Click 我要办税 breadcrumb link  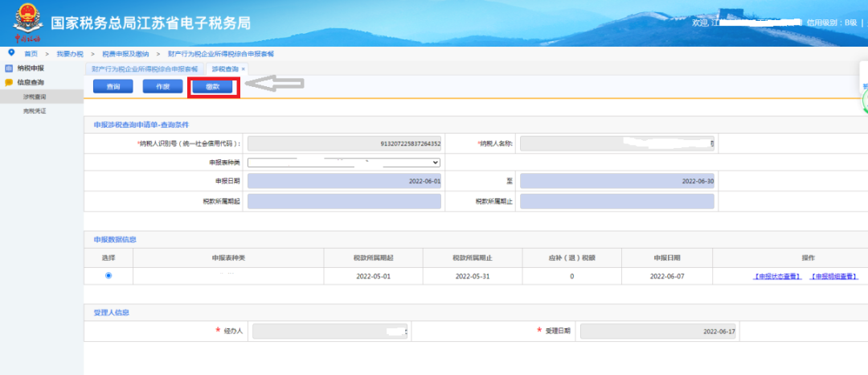coord(70,54)
